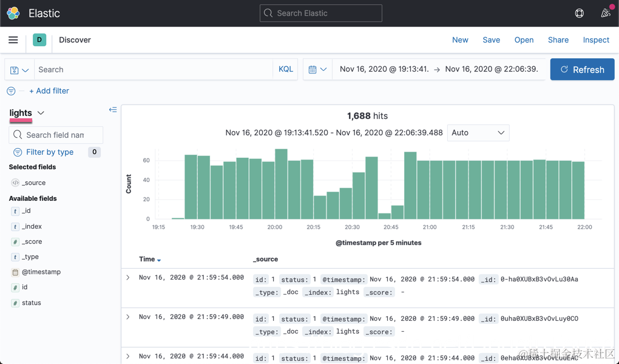Open the lights index pattern dropdown
The height and width of the screenshot is (364, 619).
pos(27,113)
